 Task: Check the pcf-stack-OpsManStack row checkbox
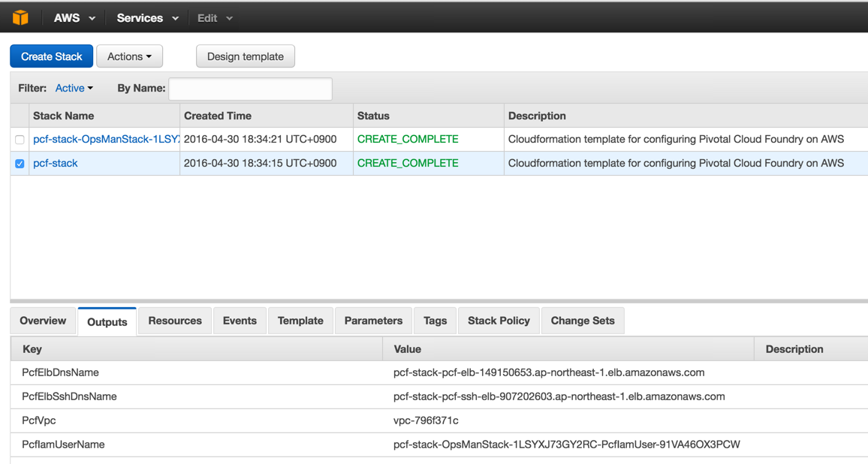[20, 140]
